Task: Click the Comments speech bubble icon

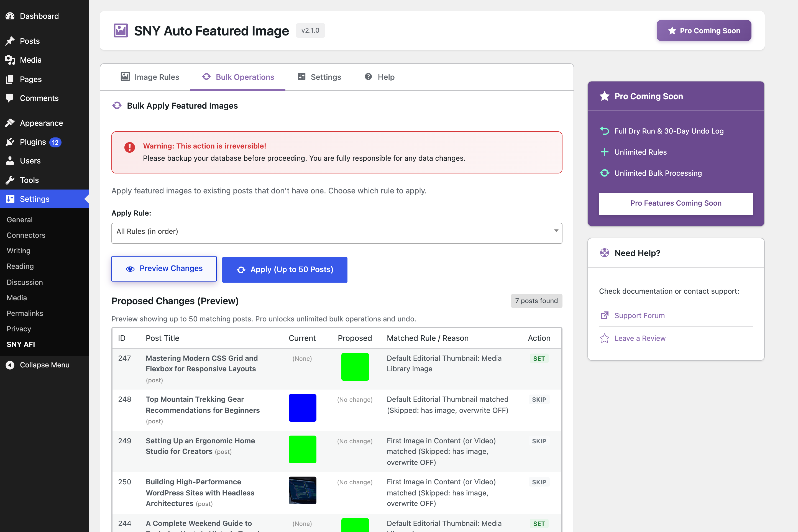Action: click(10, 98)
